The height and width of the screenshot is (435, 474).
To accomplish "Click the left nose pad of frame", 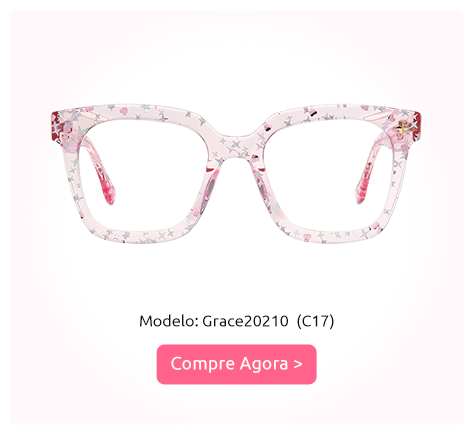I will (x=209, y=183).
